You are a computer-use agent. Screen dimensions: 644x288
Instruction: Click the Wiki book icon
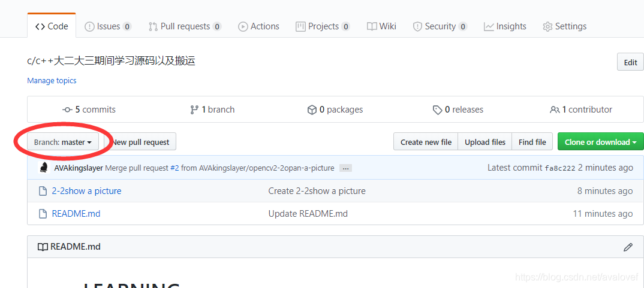point(372,27)
